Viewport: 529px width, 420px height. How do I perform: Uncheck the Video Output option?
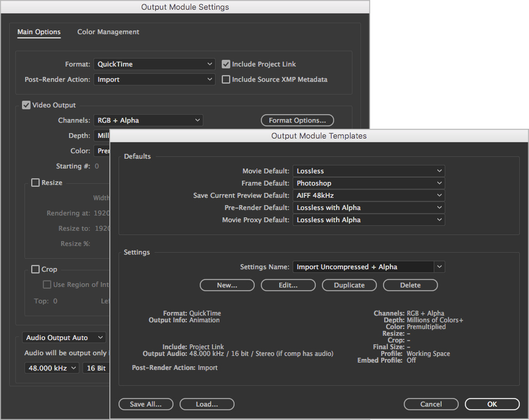coord(26,105)
